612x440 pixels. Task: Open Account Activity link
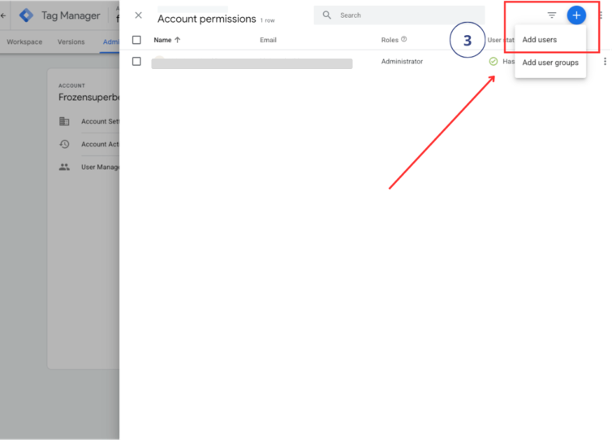(x=100, y=144)
